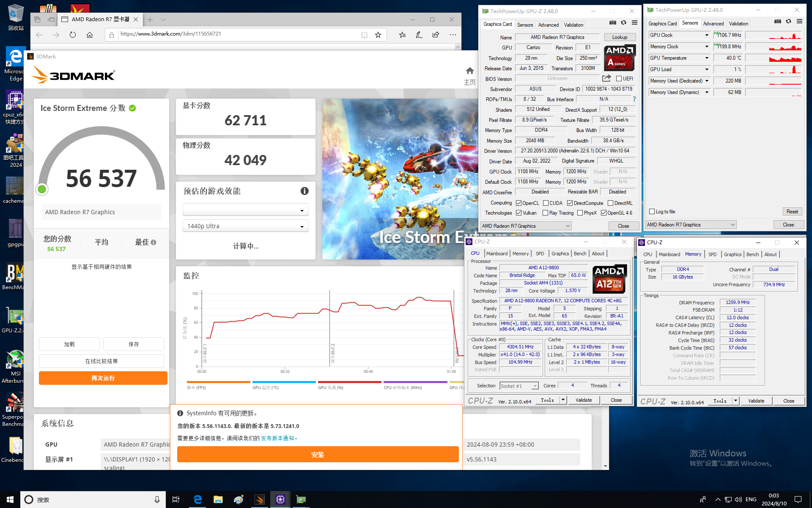This screenshot has height=508, width=812.
Task: Click BIOS export share icon in GPU-Z
Action: (606, 78)
